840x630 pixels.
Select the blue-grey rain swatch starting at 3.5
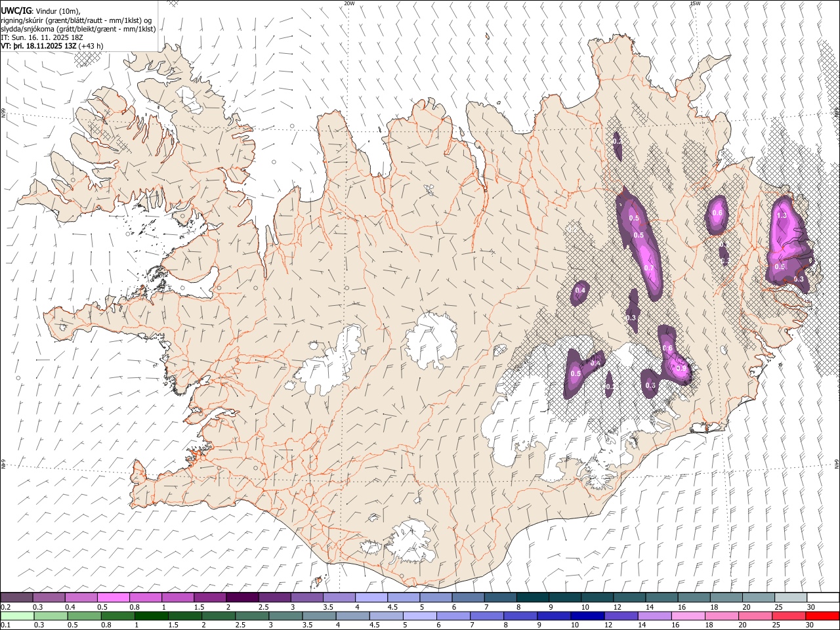[x=319, y=616]
